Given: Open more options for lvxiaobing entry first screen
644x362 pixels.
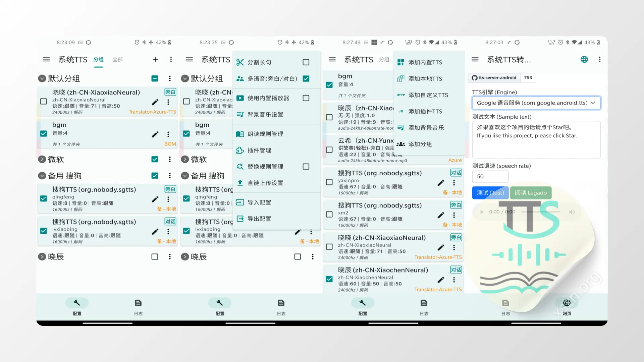Looking at the screenshot, I should pos(168,232).
